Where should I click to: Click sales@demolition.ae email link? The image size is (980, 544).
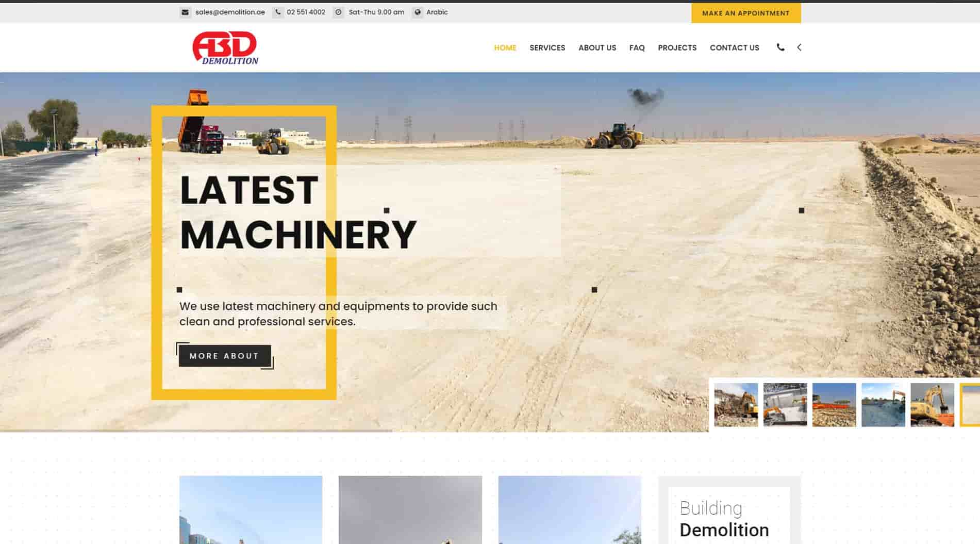(230, 12)
